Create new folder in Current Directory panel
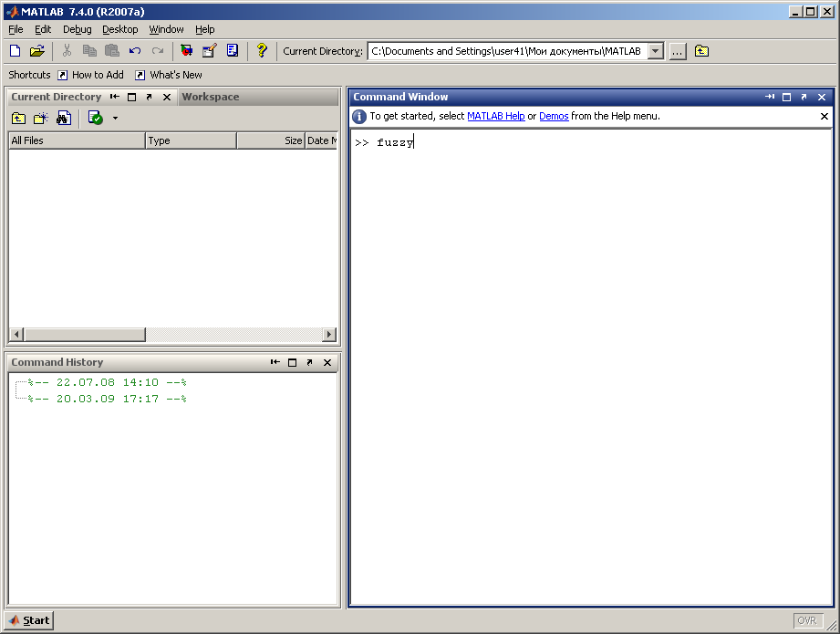This screenshot has height=634, width=840. pyautogui.click(x=41, y=118)
